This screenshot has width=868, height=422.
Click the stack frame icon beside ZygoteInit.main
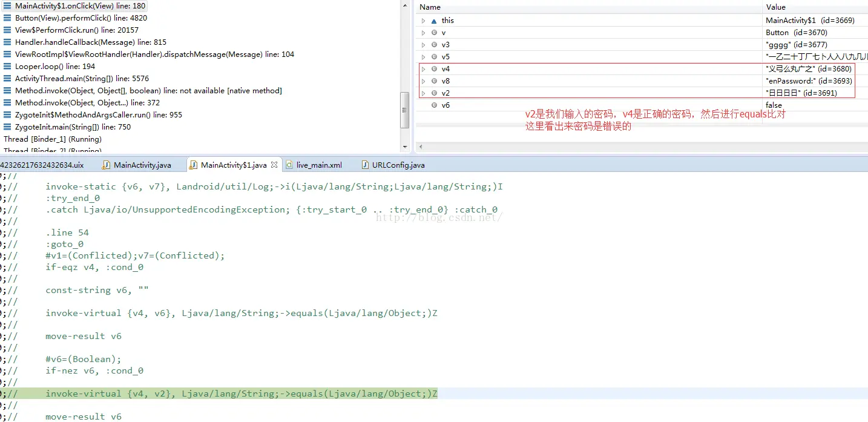tap(7, 127)
